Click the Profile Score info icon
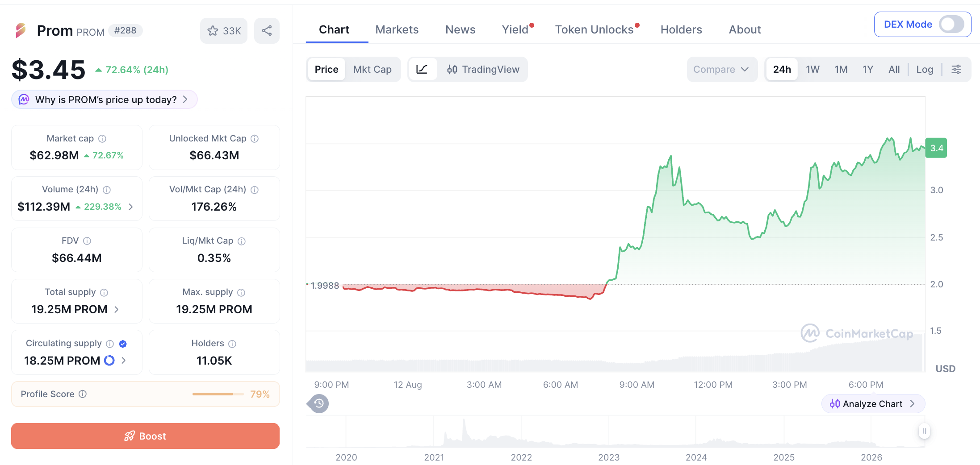Image resolution: width=980 pixels, height=465 pixels. 83,394
